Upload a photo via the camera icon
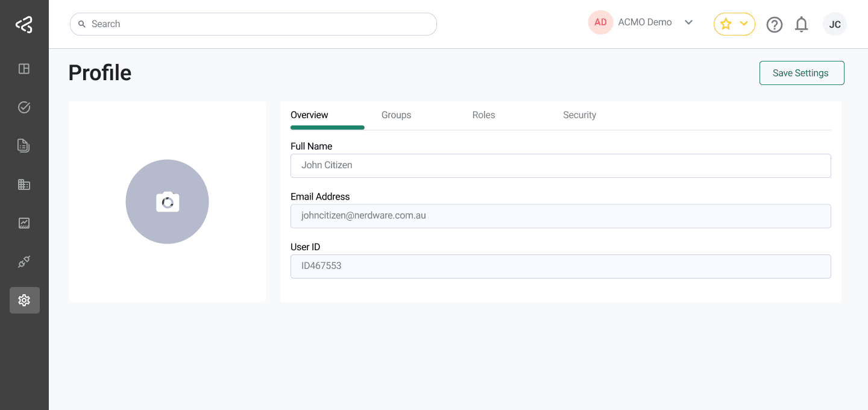868x410 pixels. pyautogui.click(x=167, y=201)
